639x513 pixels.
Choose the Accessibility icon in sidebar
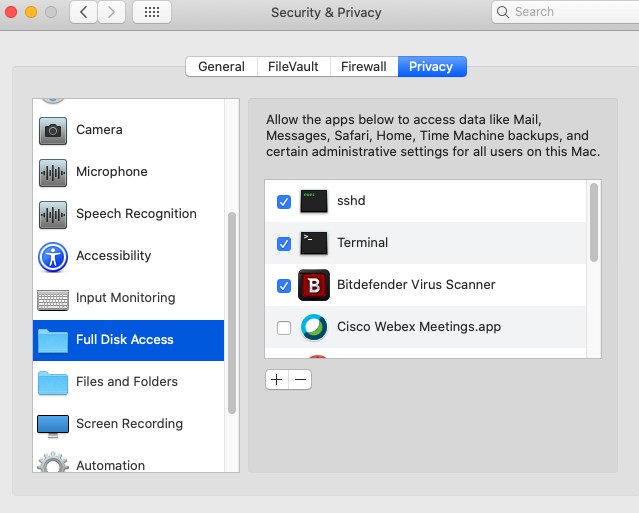pos(53,256)
